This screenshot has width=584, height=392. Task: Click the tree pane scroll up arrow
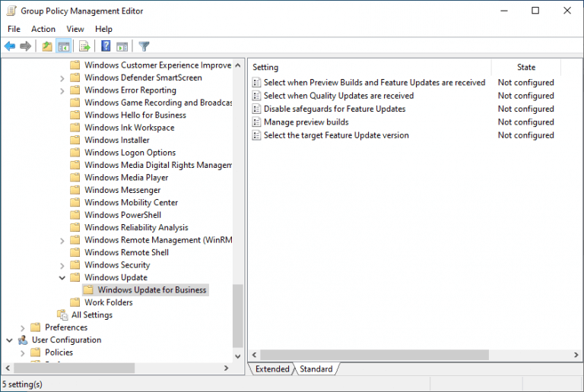(238, 65)
